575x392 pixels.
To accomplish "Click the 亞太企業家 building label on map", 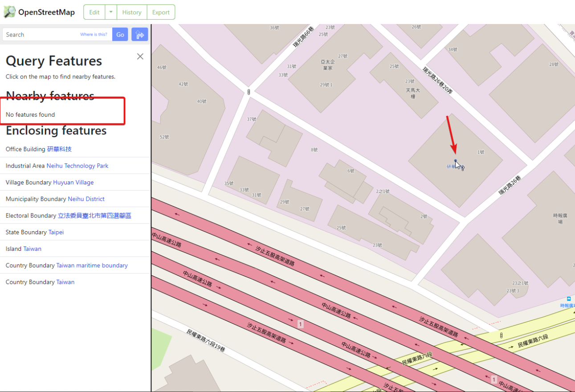I will 327,65.
